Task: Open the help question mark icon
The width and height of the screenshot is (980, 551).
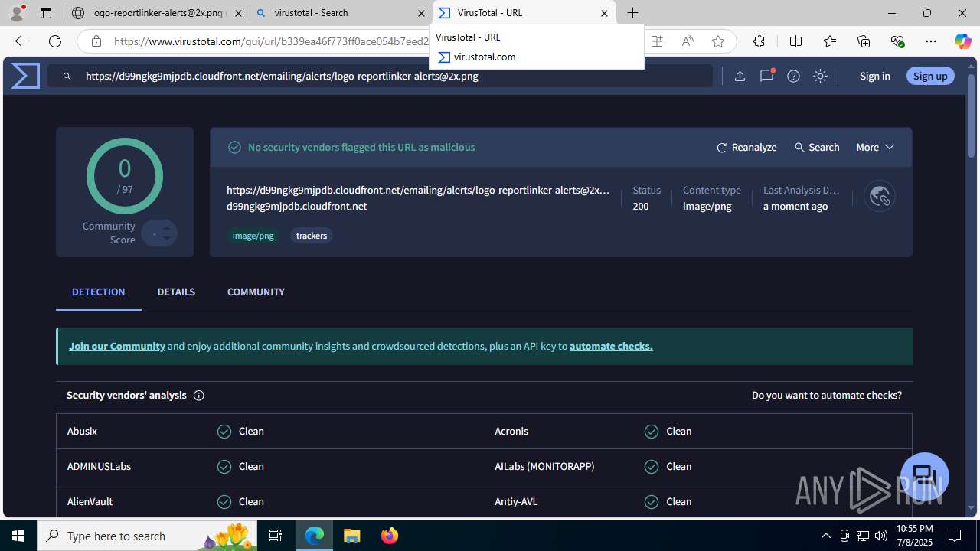Action: click(x=793, y=76)
